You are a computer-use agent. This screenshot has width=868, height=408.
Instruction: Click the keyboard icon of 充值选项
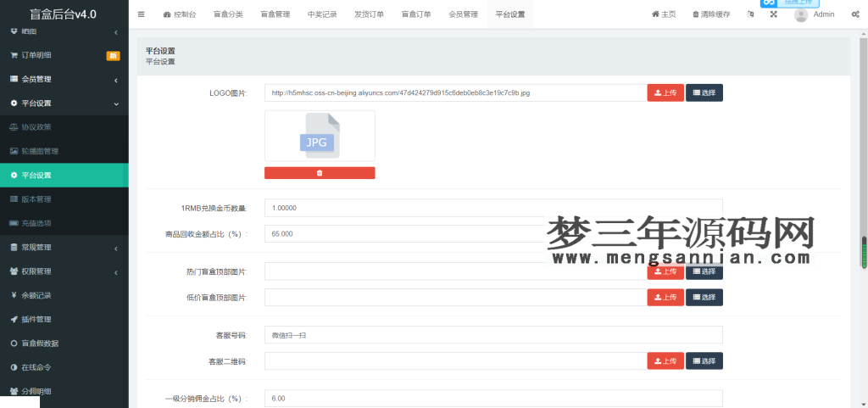[x=14, y=223]
